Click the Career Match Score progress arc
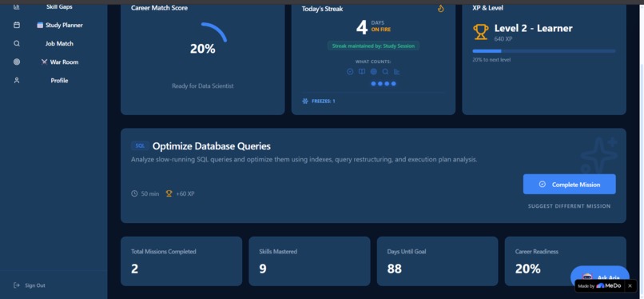Image resolution: width=644 pixels, height=299 pixels. pos(214,32)
